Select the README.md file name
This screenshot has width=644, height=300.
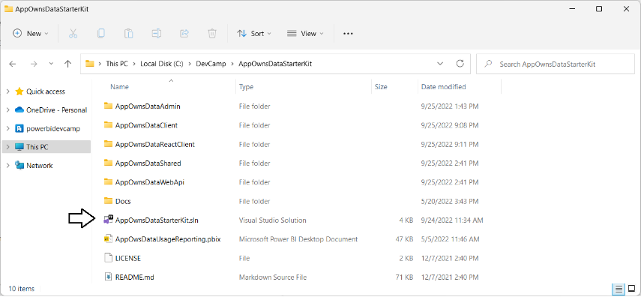pyautogui.click(x=135, y=277)
